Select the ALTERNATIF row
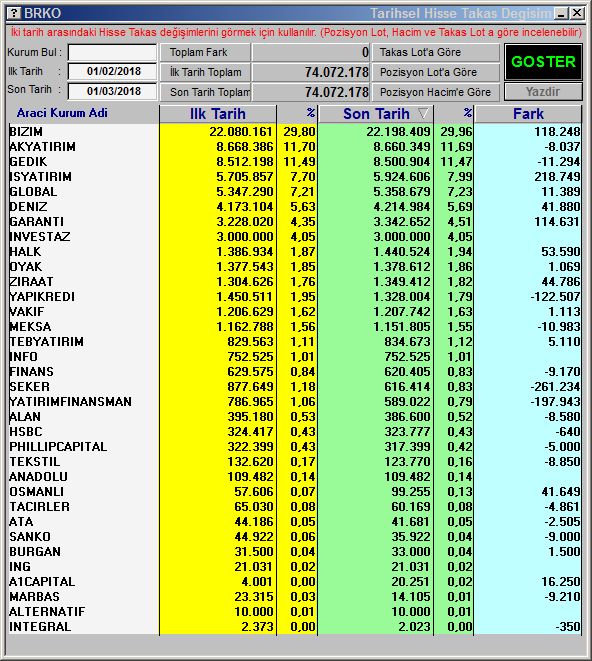The image size is (592, 661). click(295, 611)
